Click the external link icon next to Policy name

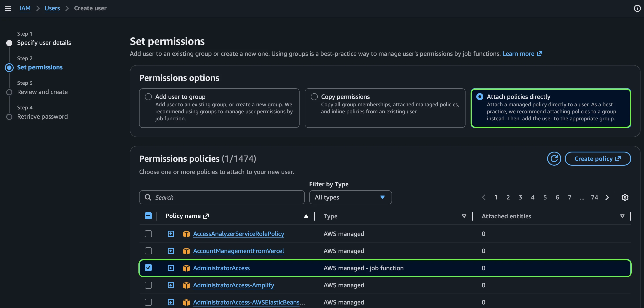click(206, 216)
